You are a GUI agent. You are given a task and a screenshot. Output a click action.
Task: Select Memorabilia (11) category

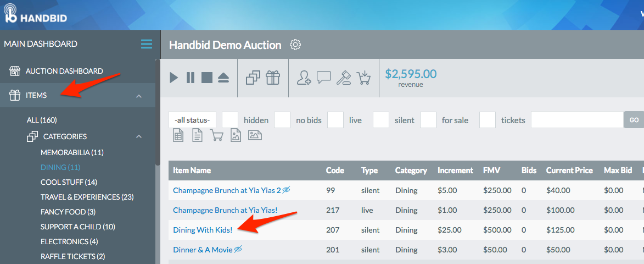[x=72, y=152]
